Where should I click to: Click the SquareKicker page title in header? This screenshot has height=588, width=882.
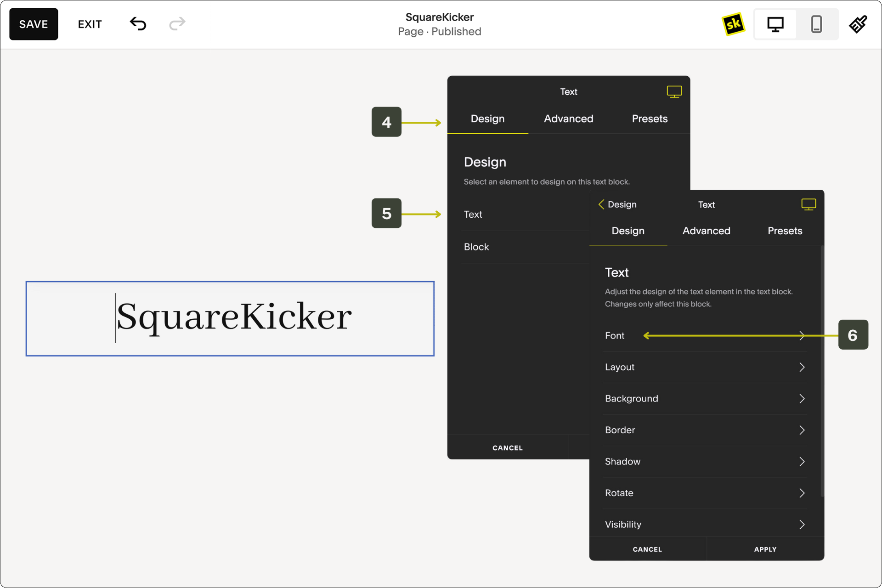[x=440, y=17]
